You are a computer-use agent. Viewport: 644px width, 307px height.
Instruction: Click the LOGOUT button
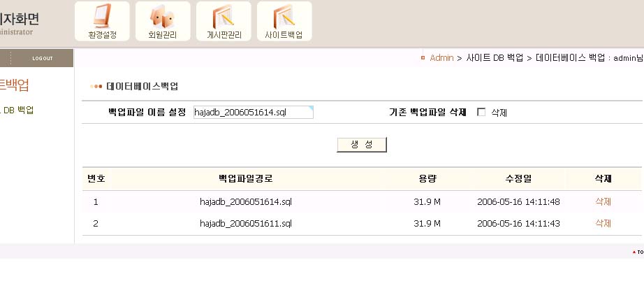[x=43, y=58]
